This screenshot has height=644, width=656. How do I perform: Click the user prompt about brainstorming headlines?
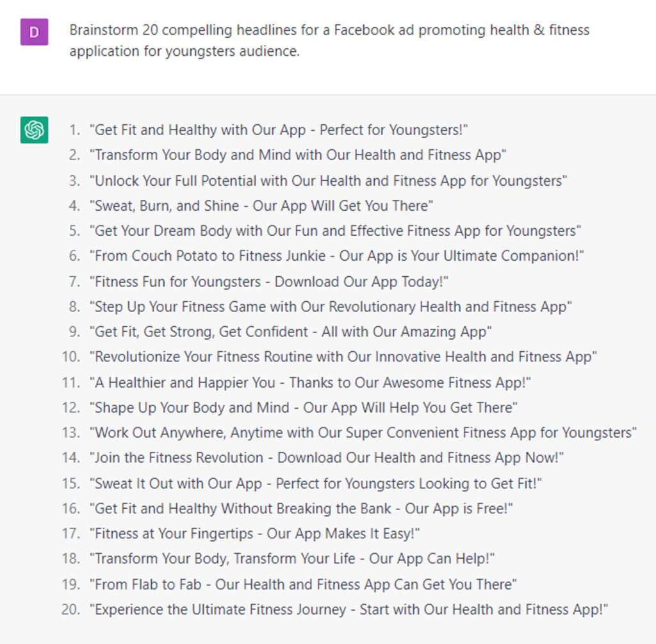pos(329,40)
